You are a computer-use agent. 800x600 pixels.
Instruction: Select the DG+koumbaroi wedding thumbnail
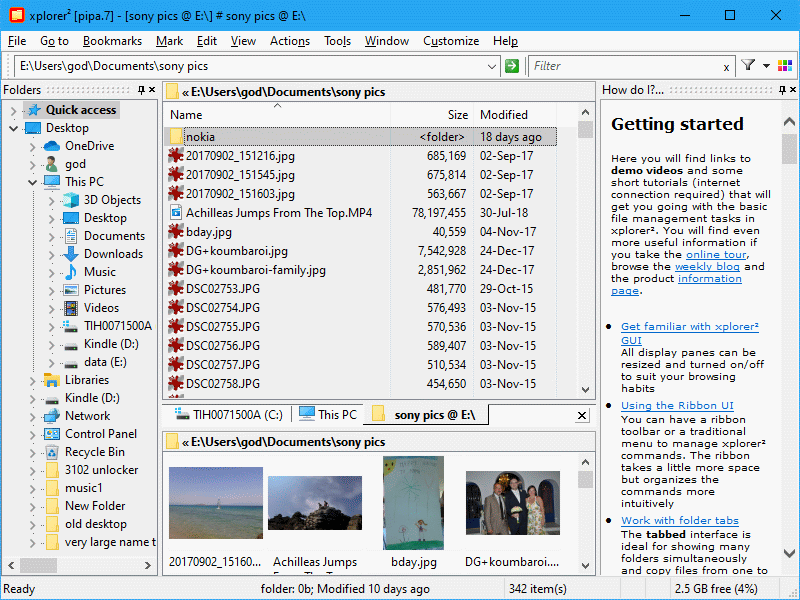coord(513,503)
